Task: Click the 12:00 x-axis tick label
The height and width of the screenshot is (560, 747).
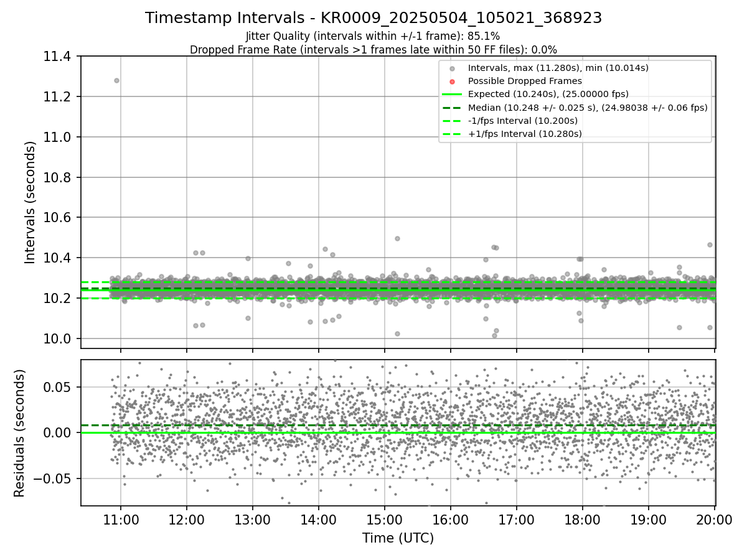Action: (x=186, y=520)
